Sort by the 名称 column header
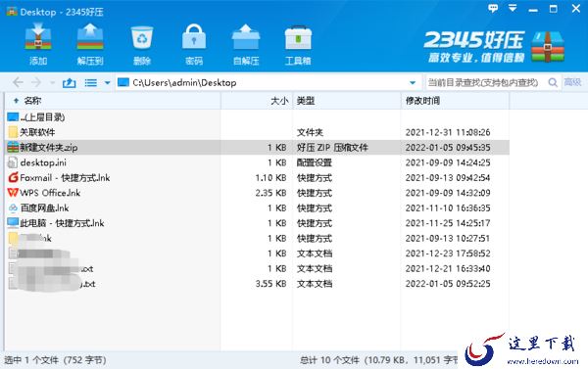588x369 pixels. point(113,101)
